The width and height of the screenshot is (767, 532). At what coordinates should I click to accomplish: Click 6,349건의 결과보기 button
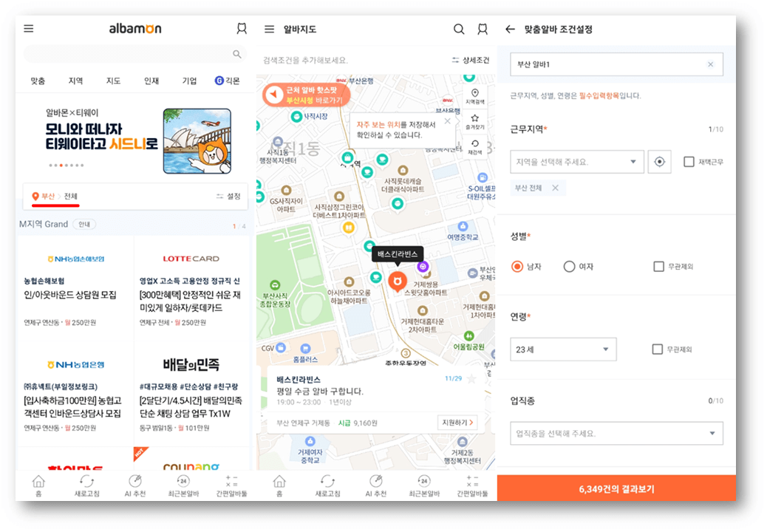[x=616, y=488]
